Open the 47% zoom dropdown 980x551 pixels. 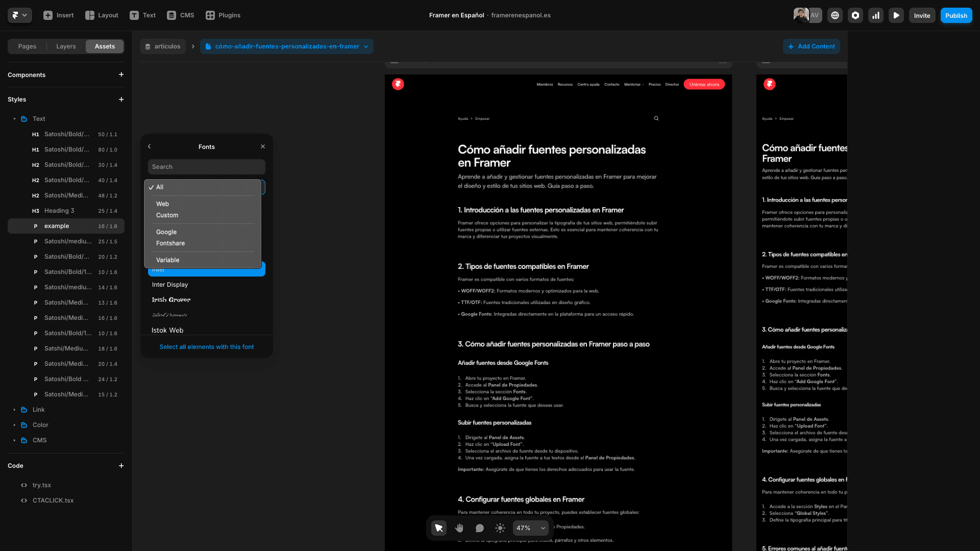[x=531, y=528]
